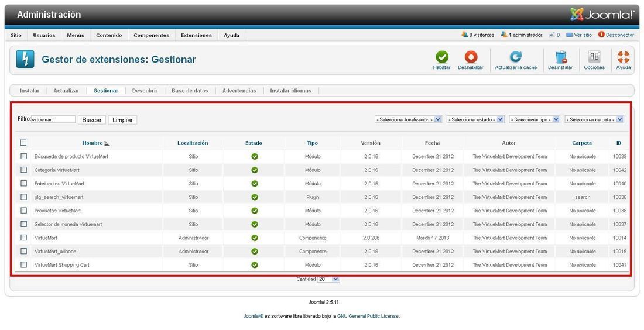The height and width of the screenshot is (330, 644).
Task: Check the VirtueMart_allinone checkbox
Action: pyautogui.click(x=24, y=251)
